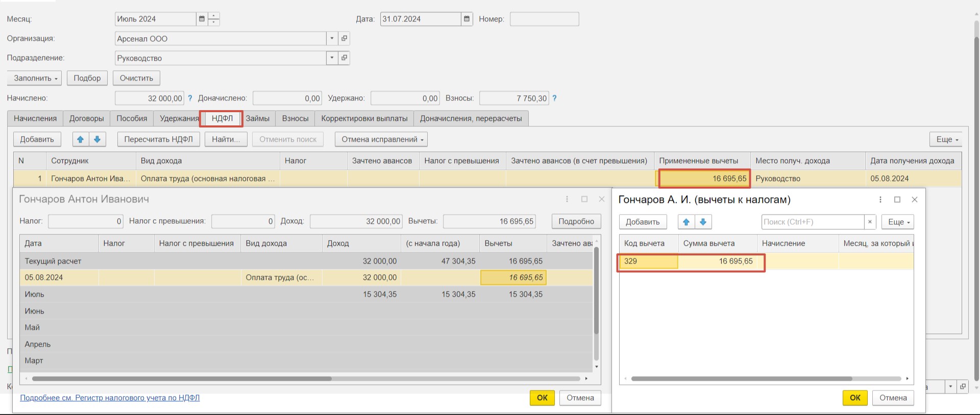Select the Июль row in the income table
The image size is (980, 415).
(306, 294)
